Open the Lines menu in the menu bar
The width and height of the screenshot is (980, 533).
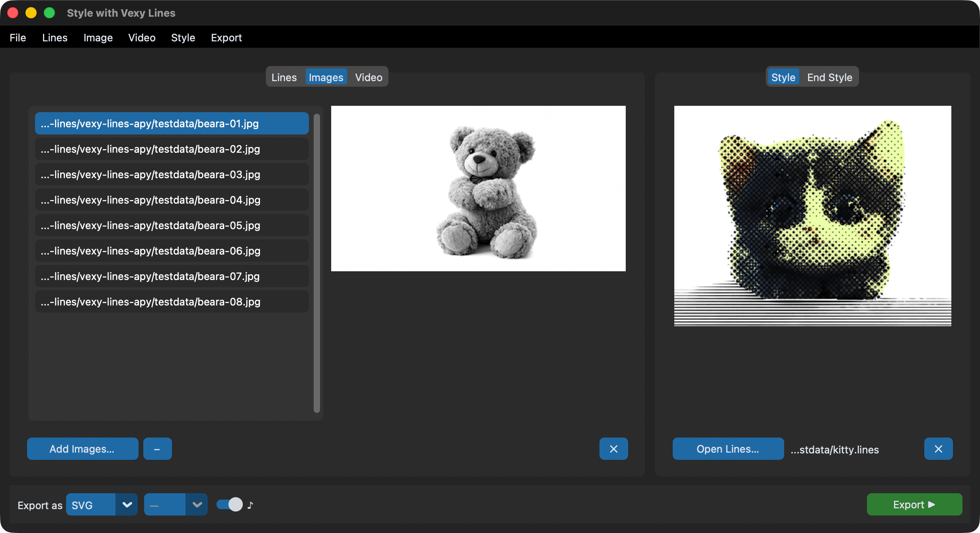point(55,38)
